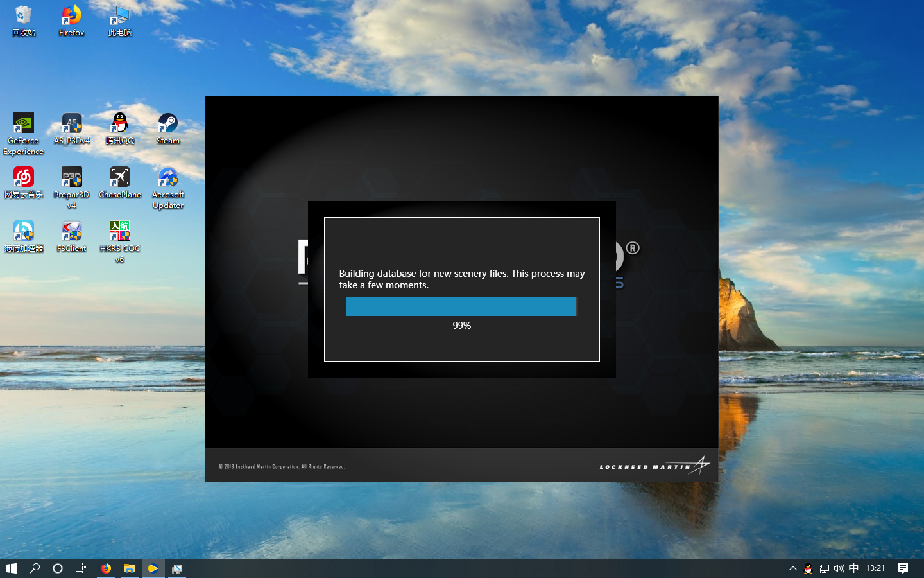The image size is (924, 578).
Task: Select the HKRS COC v6 desktop shortcut
Action: click(x=120, y=242)
